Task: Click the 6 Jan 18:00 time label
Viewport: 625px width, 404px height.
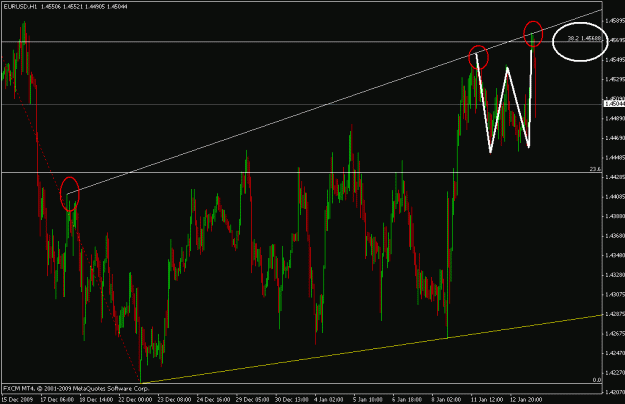Action: click(407, 399)
